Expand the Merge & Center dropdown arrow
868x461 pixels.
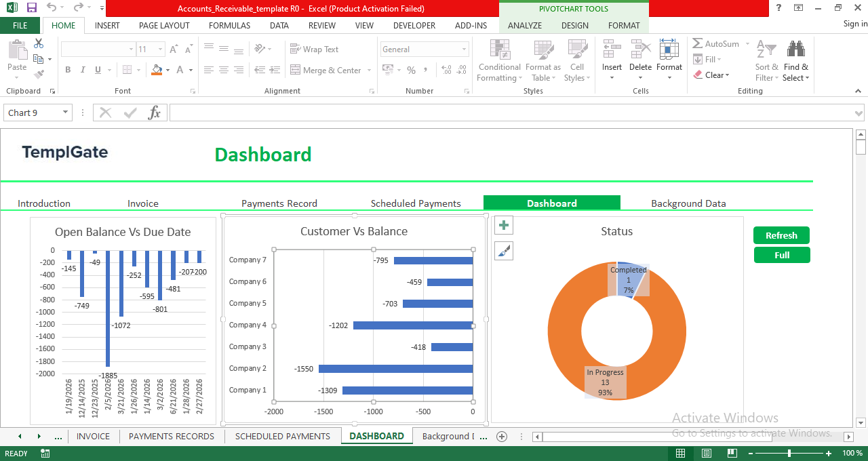370,70
